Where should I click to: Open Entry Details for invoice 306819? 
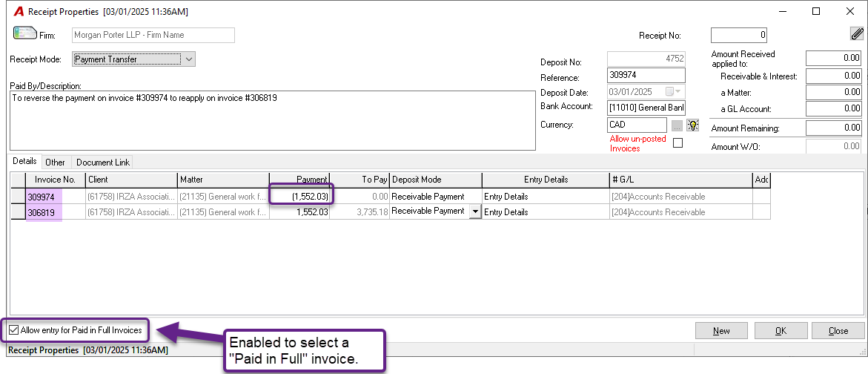(546, 212)
